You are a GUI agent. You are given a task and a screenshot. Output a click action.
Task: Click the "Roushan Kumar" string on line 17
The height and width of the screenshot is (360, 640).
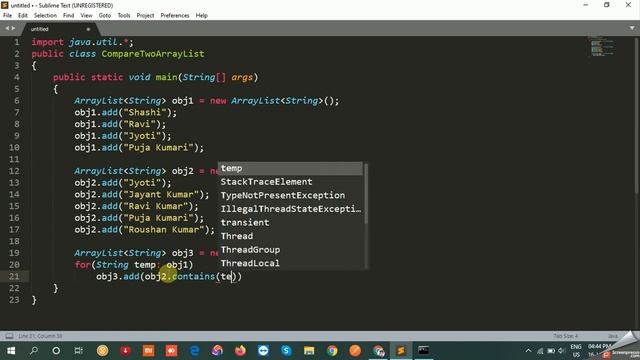click(x=164, y=229)
